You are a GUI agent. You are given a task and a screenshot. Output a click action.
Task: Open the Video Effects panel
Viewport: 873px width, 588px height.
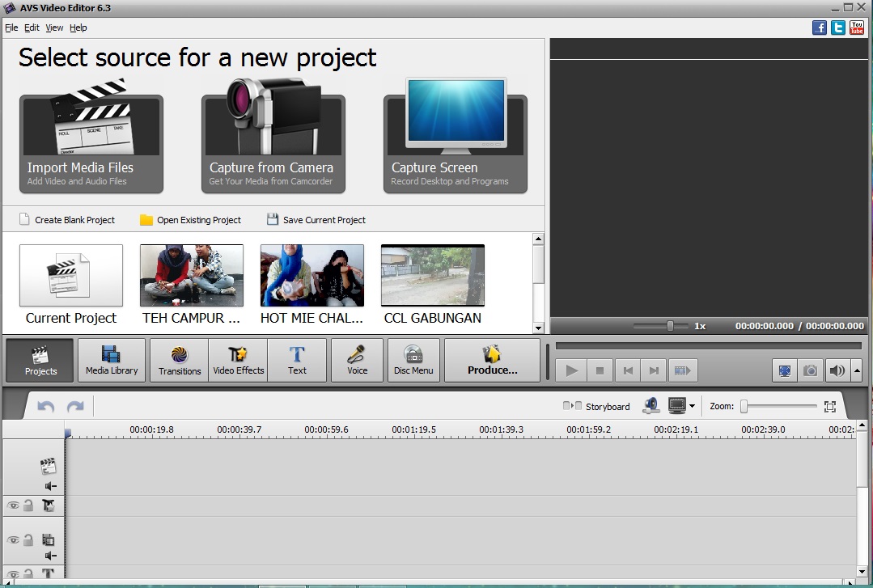pyautogui.click(x=238, y=360)
